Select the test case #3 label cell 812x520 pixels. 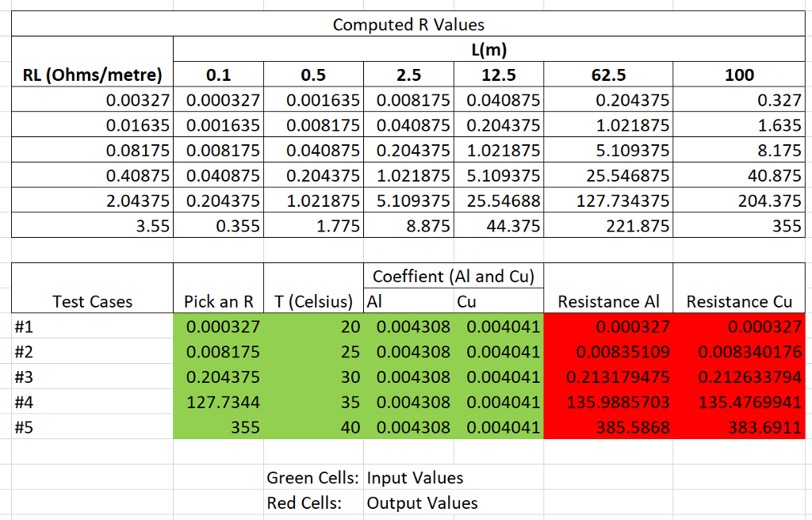click(x=92, y=377)
